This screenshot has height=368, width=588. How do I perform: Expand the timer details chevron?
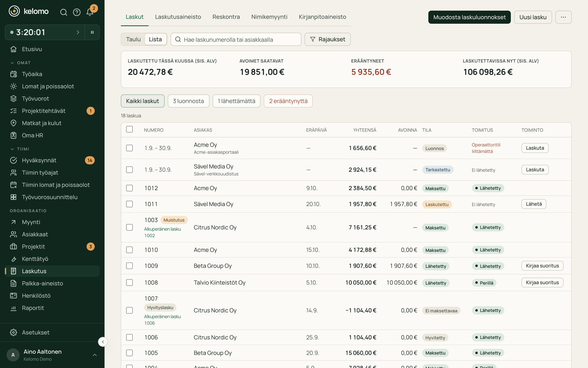click(x=78, y=32)
